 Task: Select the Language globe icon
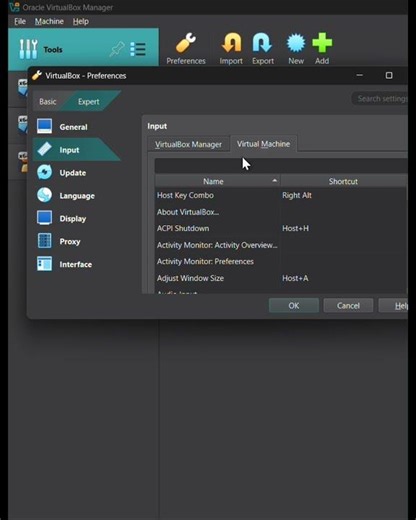point(44,195)
